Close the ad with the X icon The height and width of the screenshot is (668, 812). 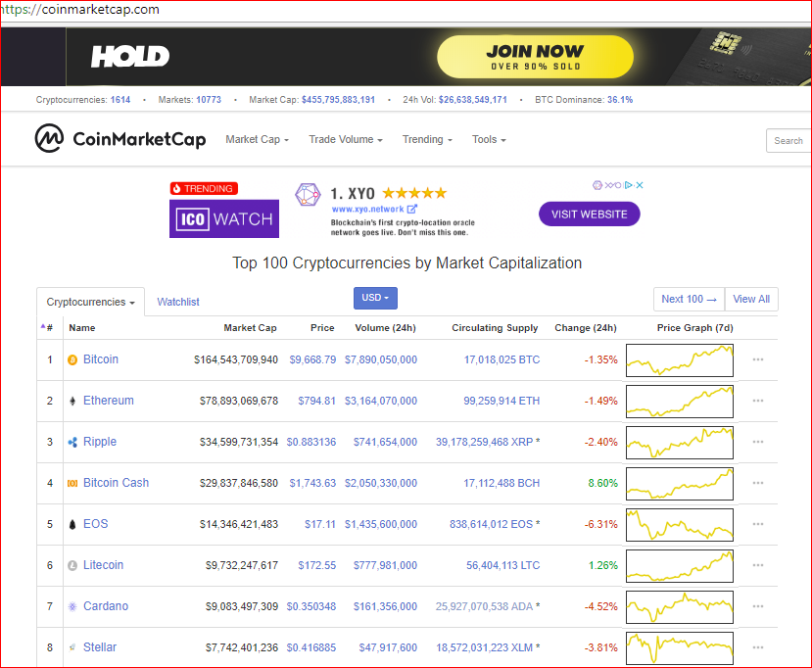640,185
